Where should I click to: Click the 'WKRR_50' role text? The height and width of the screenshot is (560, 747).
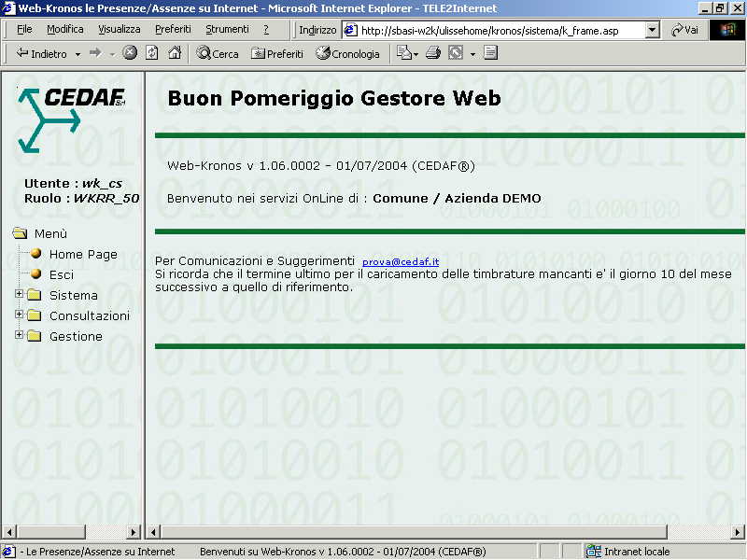coord(106,198)
